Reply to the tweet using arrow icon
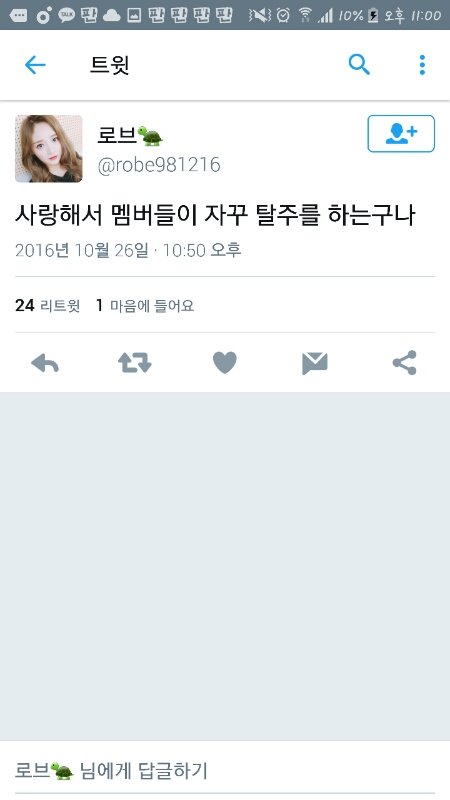The height and width of the screenshot is (800, 450). 45,363
